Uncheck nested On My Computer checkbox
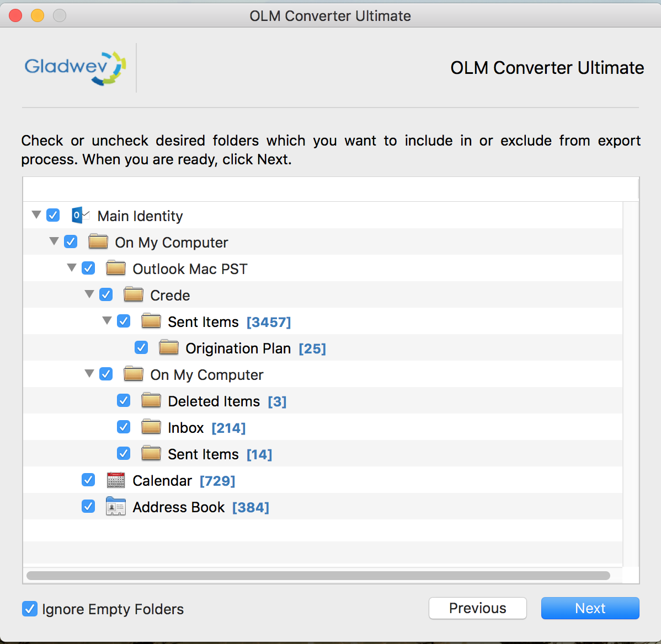Viewport: 661px width, 644px height. click(x=106, y=374)
